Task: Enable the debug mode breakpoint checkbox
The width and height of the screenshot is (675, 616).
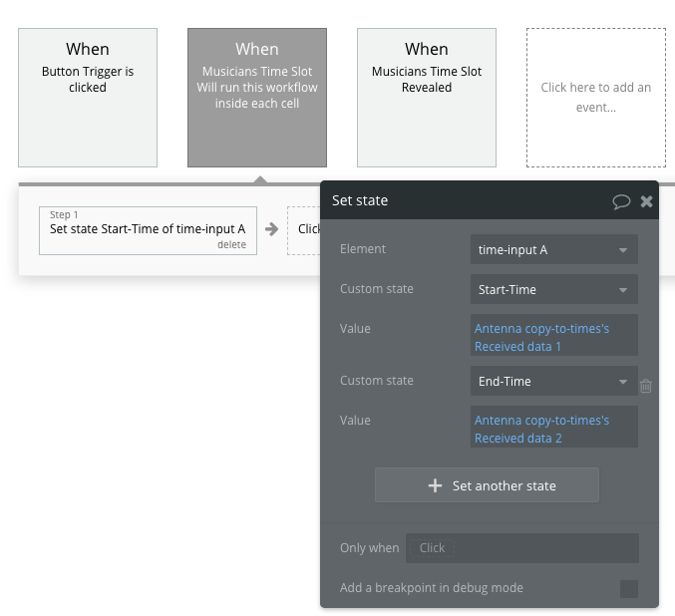Action: (x=629, y=588)
